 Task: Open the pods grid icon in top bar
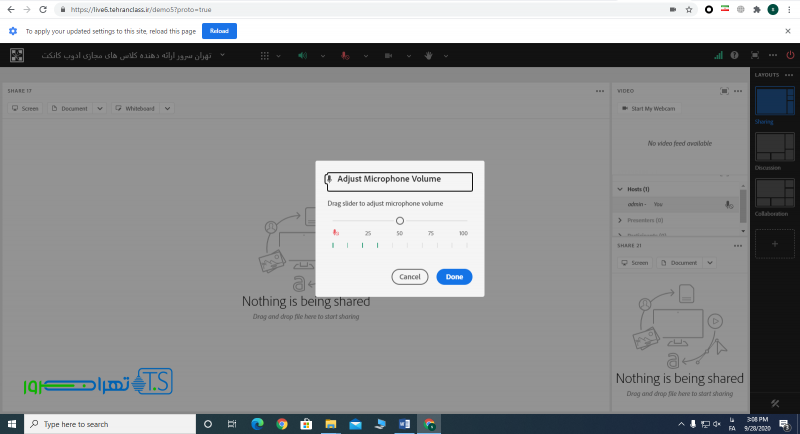(x=265, y=55)
